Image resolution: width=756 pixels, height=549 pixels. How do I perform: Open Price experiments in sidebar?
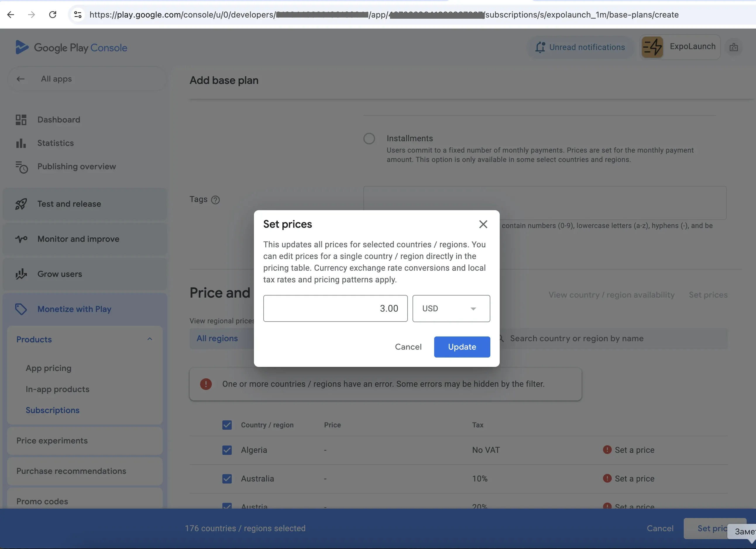tap(85, 441)
